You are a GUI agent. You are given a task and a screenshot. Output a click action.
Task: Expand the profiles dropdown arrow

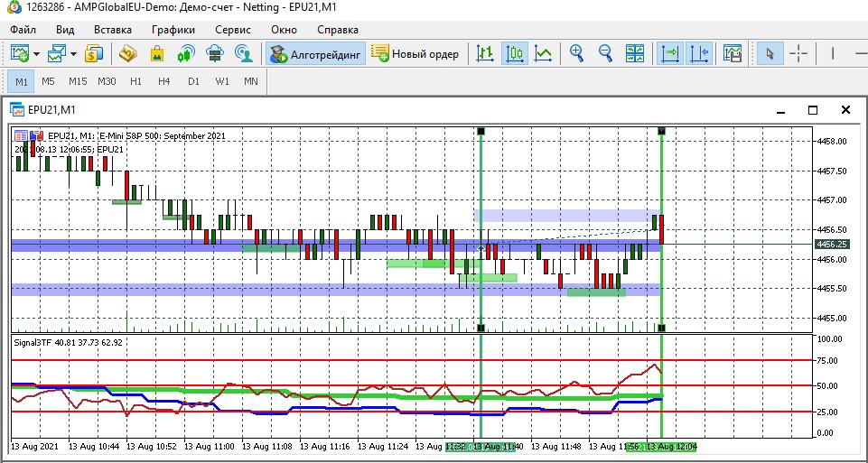pyautogui.click(x=73, y=54)
